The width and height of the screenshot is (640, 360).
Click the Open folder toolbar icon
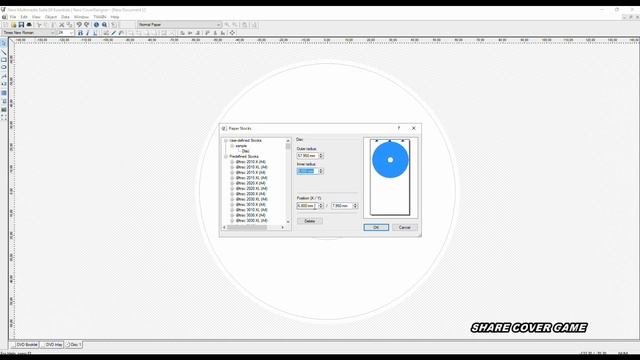click(13, 25)
